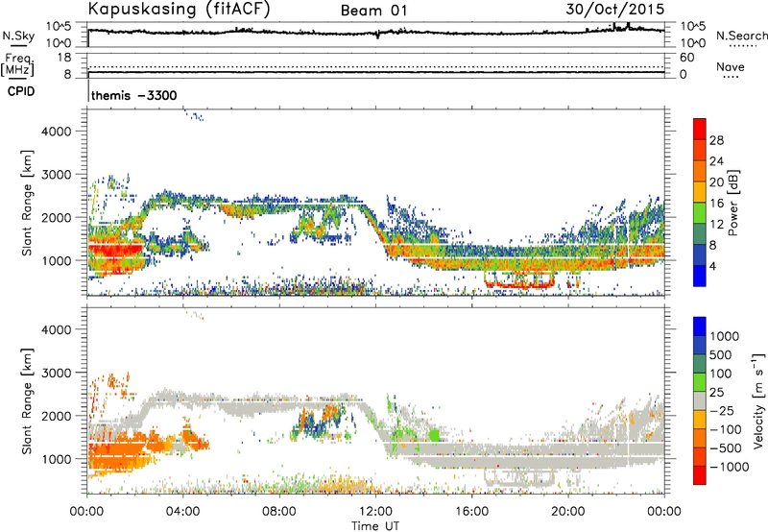Click the green velocity blob near 14:30
Screen dimensions: 768x532
point(434,434)
